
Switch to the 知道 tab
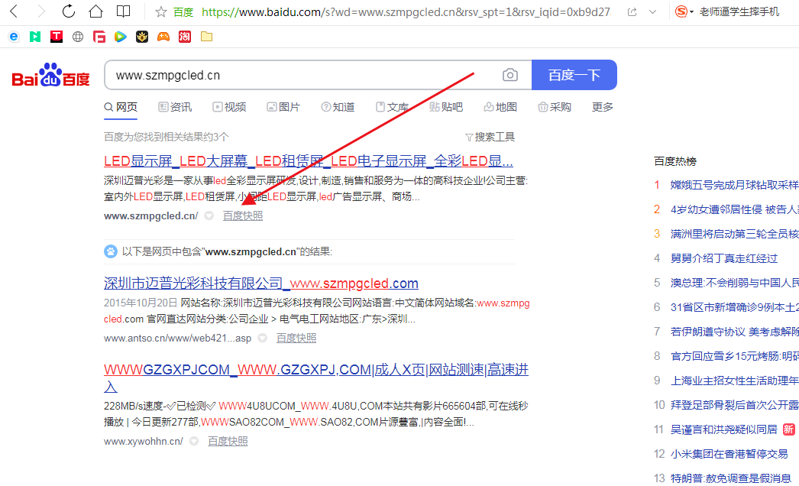coord(338,107)
